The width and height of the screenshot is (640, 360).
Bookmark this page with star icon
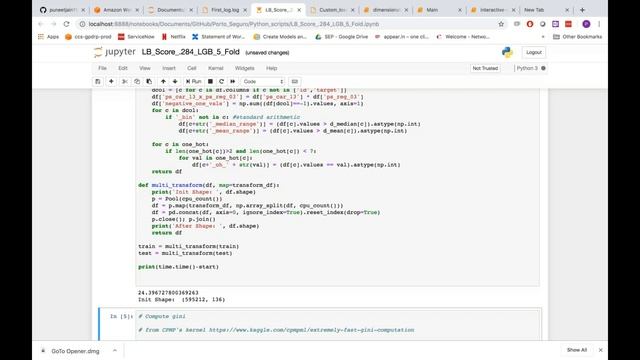click(x=501, y=24)
